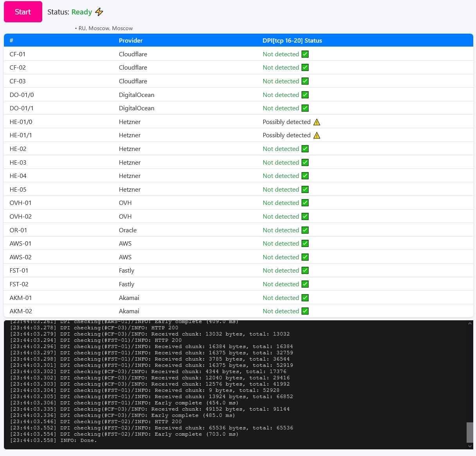Click the Oracle provider cell
The width and height of the screenshot is (476, 456).
(x=128, y=230)
